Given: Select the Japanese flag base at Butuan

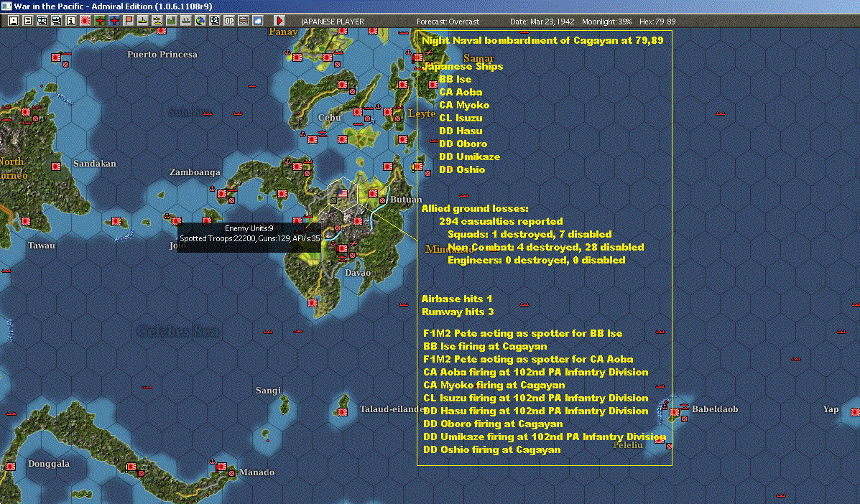Looking at the screenshot, I should (x=373, y=193).
